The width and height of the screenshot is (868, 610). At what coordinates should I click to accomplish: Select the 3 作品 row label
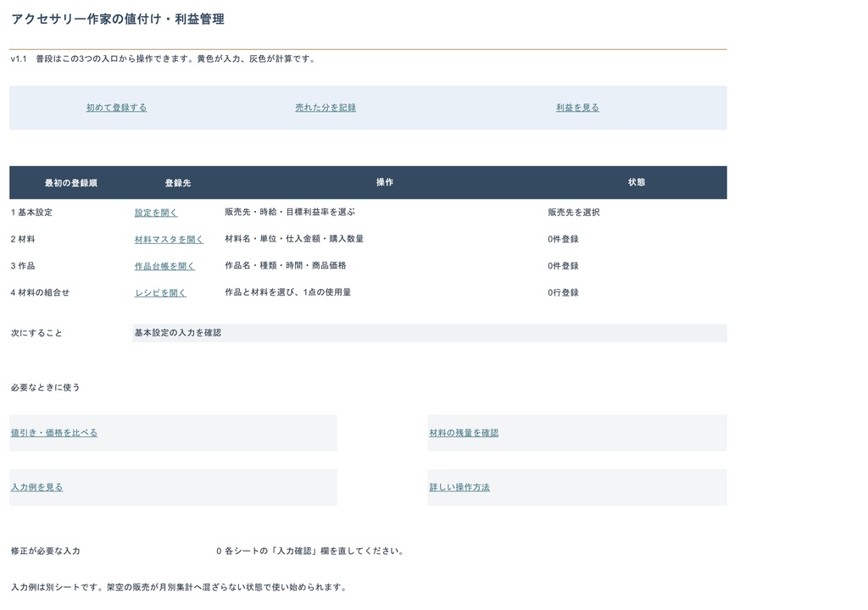tap(23, 266)
